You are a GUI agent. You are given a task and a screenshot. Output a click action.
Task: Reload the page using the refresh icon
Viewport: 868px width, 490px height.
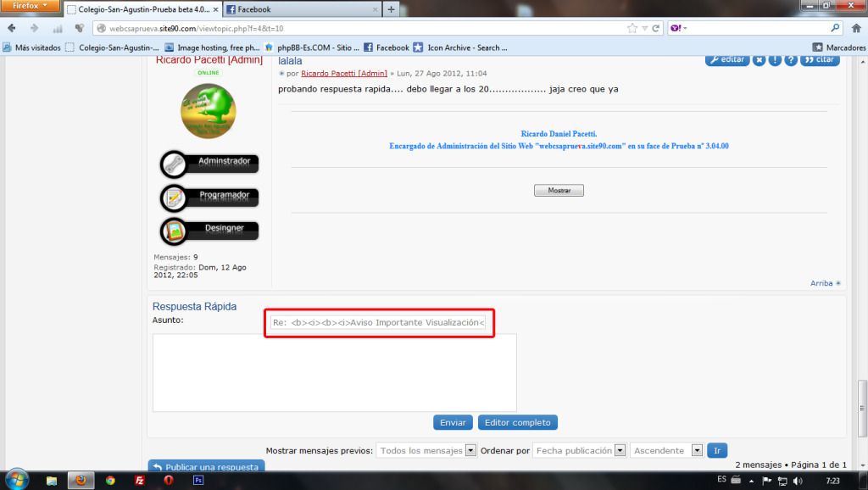[x=655, y=28]
